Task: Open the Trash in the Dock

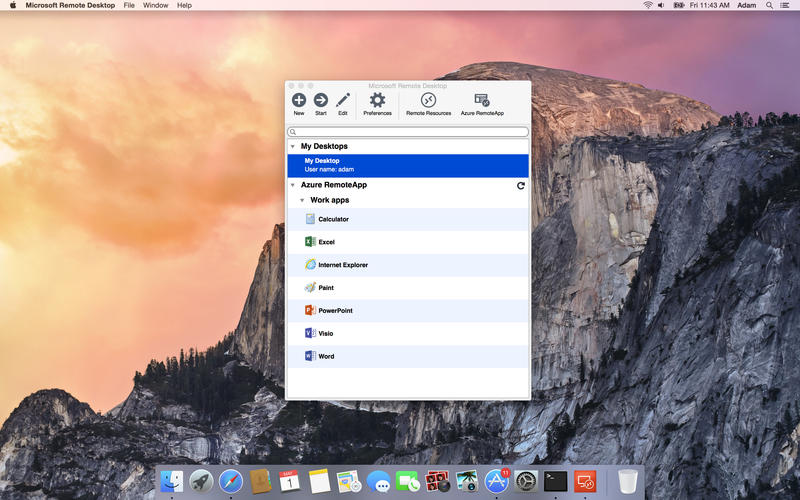Action: (628, 481)
